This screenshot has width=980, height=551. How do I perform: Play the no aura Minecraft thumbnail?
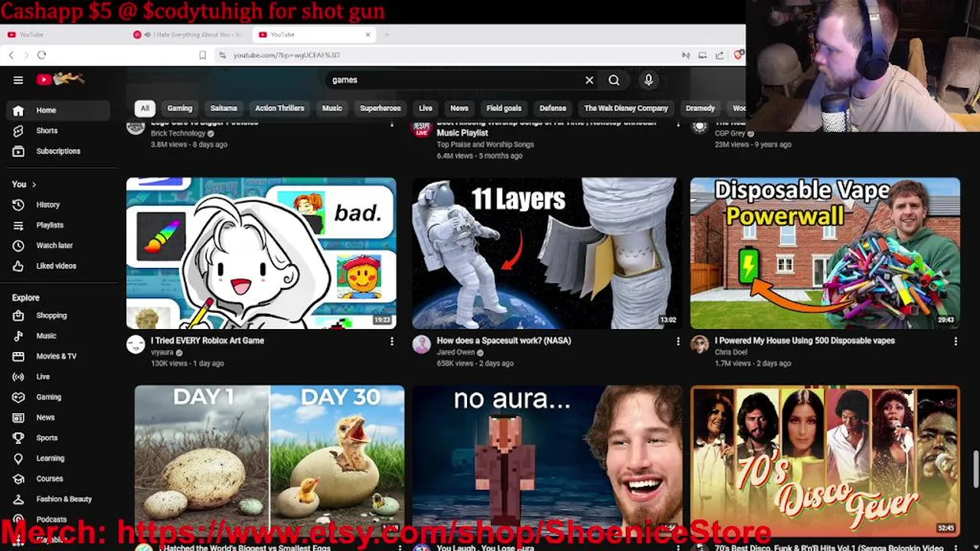tap(547, 459)
